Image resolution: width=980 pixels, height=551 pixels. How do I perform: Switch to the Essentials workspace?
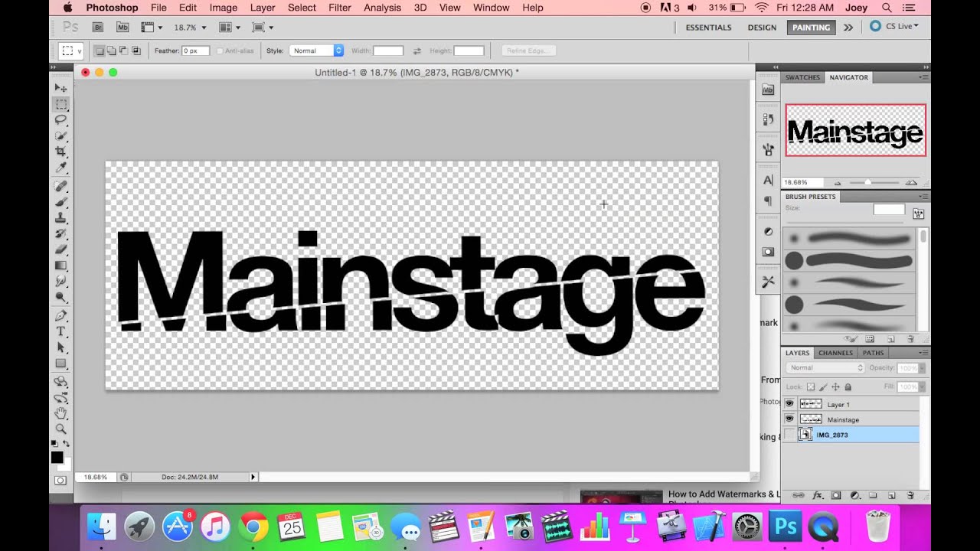[x=708, y=28]
